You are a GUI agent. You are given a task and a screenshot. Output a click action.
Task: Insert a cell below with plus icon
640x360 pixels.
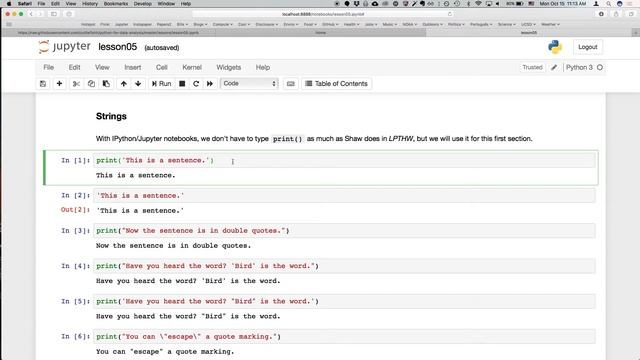59,84
